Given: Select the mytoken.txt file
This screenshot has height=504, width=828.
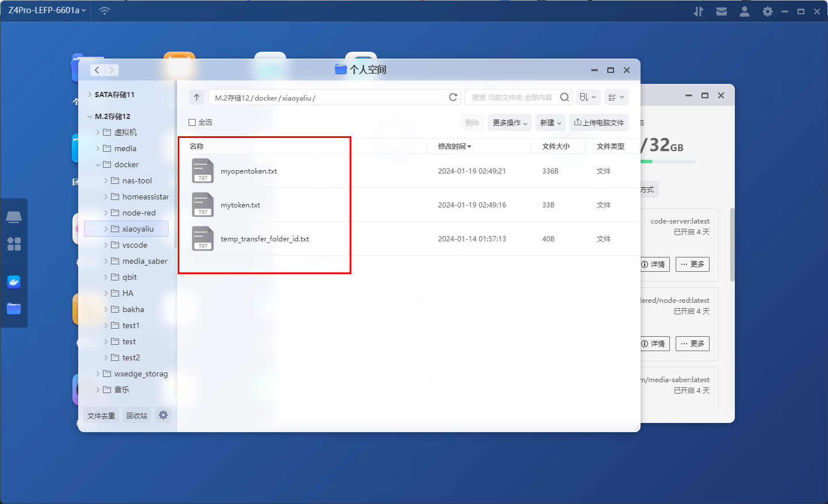Looking at the screenshot, I should click(240, 205).
